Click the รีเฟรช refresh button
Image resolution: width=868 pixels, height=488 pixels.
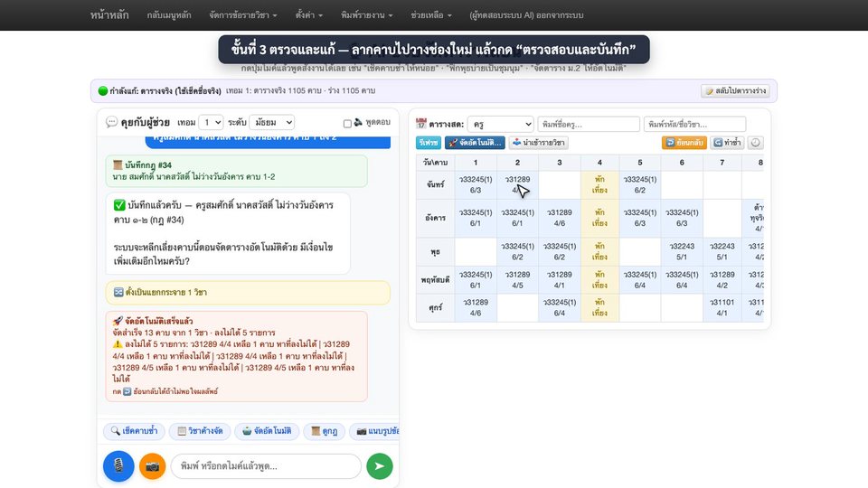tap(429, 142)
